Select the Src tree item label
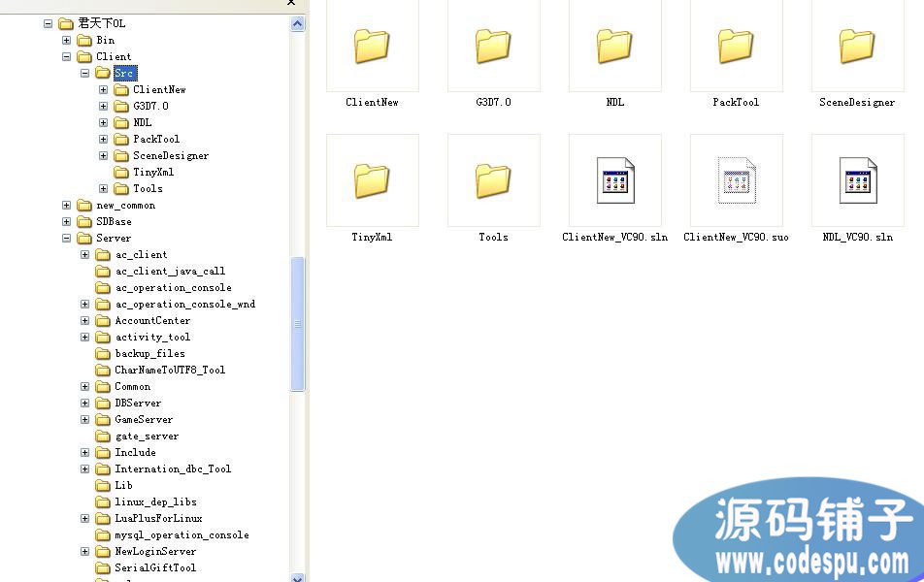This screenshot has height=582, width=924. (125, 73)
